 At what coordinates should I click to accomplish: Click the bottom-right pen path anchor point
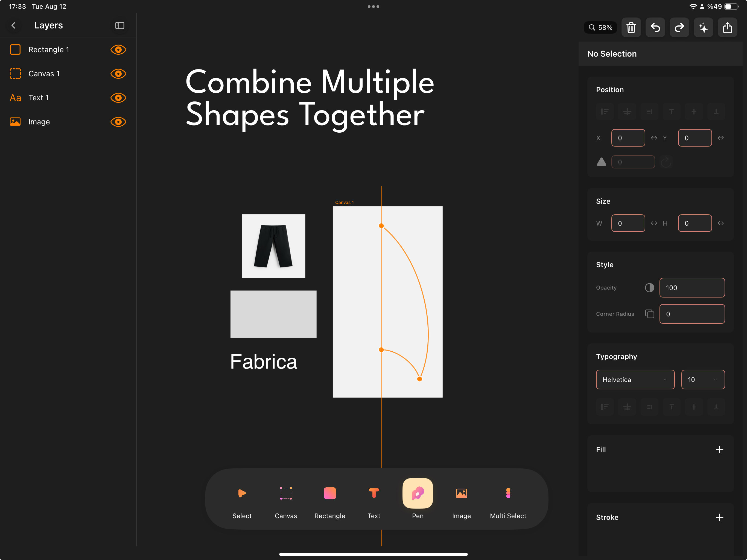pyautogui.click(x=419, y=379)
